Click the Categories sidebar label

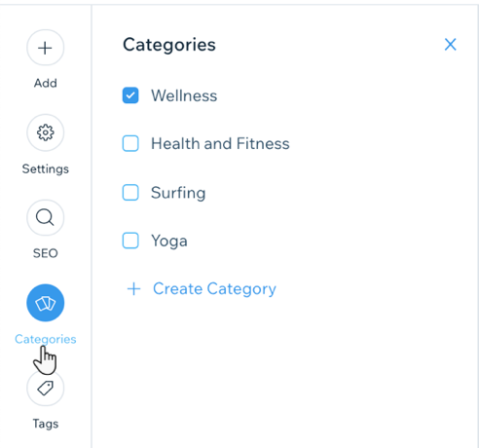pyautogui.click(x=46, y=339)
